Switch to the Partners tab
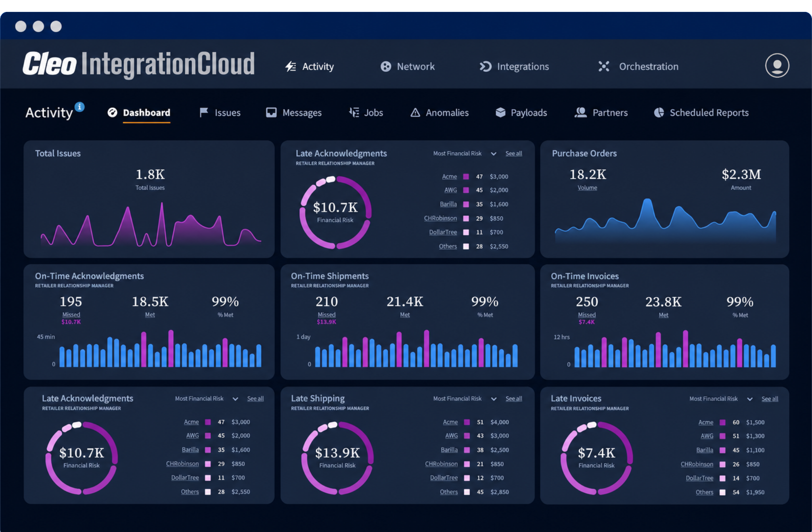Screen dimensions: 812x532 coord(610,113)
